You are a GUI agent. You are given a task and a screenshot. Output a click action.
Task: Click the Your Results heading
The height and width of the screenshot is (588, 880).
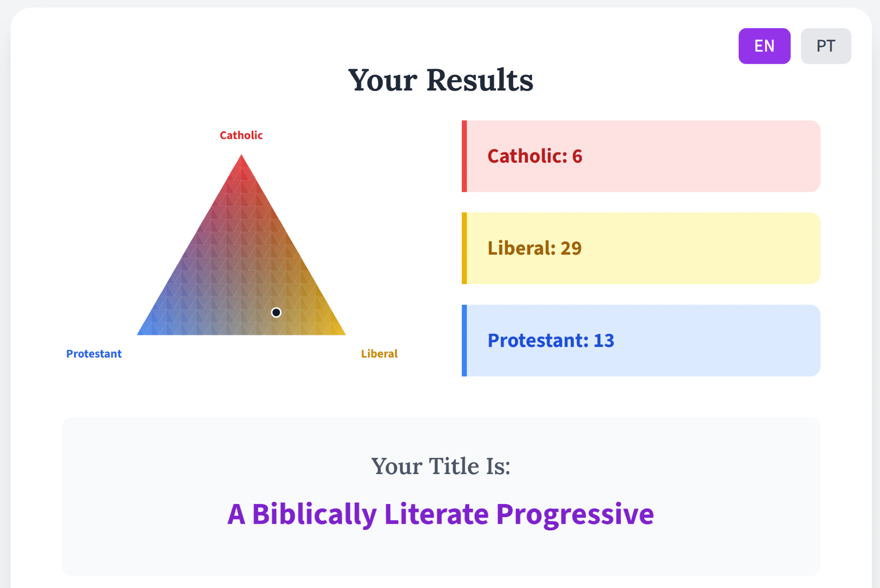[440, 80]
